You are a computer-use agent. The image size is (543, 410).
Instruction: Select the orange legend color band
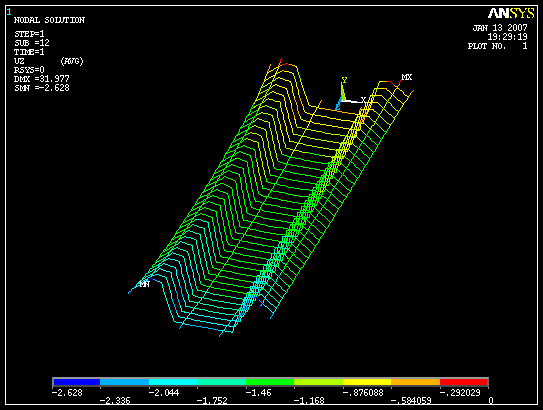pyautogui.click(x=416, y=382)
